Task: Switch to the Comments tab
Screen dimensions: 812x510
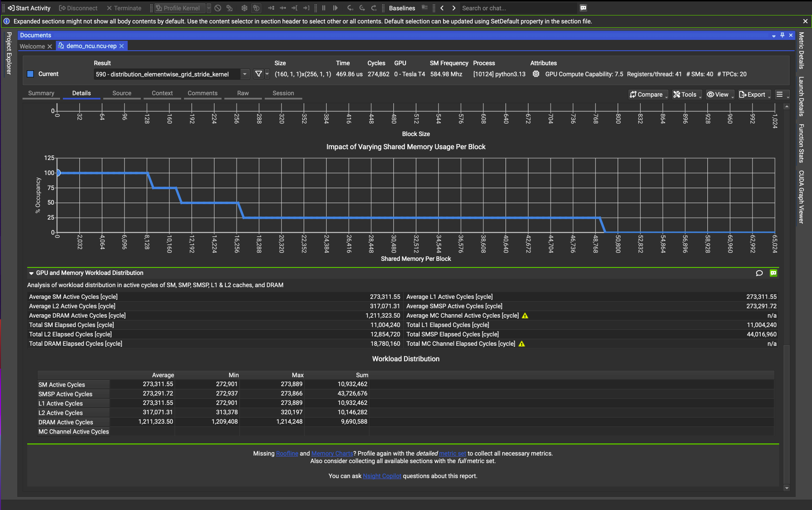Action: [x=203, y=93]
